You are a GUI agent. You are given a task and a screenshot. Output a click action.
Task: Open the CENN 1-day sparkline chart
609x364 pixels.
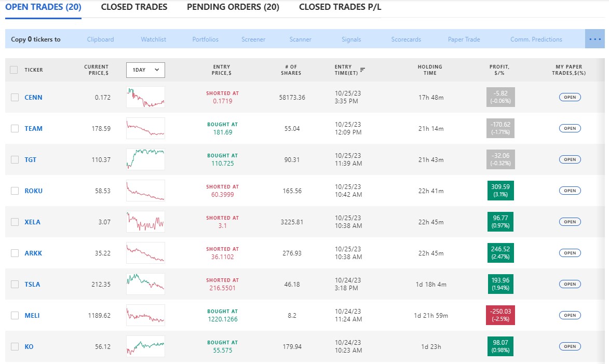tap(146, 97)
